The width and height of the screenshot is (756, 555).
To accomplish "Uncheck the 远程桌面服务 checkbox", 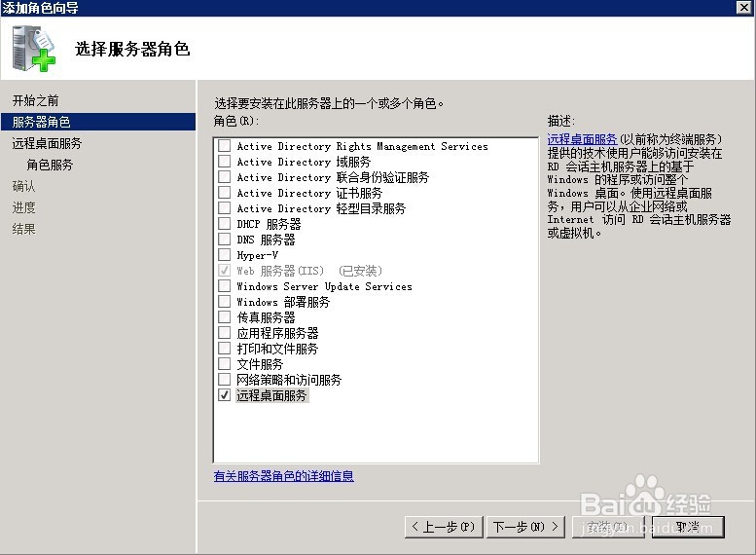I will [x=224, y=394].
